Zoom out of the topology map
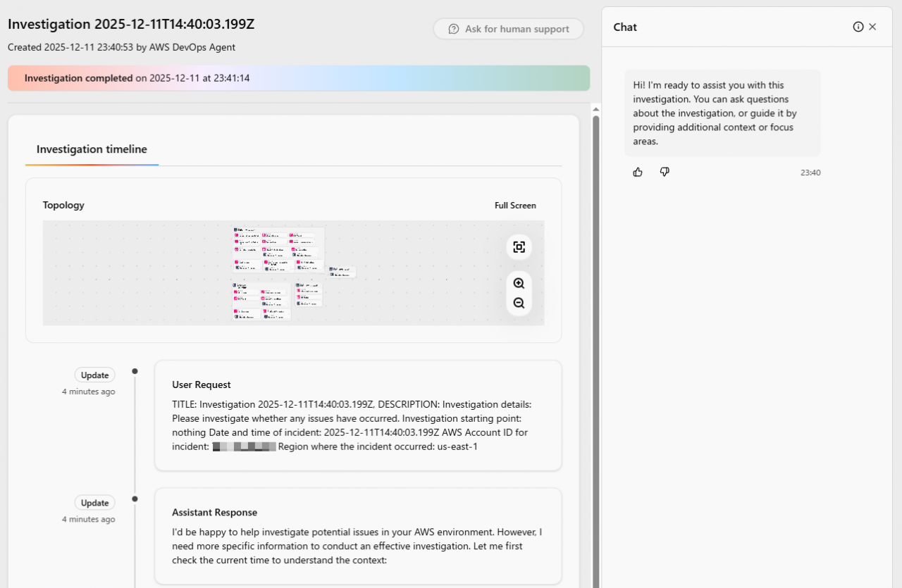902x588 pixels. pos(519,303)
